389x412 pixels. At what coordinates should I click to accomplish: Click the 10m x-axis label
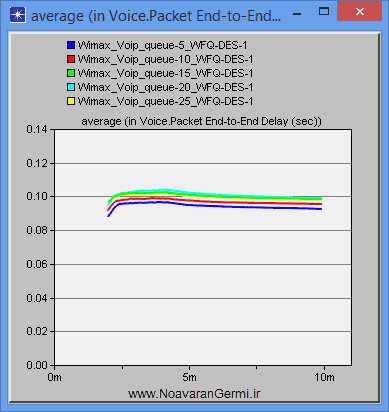pos(324,377)
